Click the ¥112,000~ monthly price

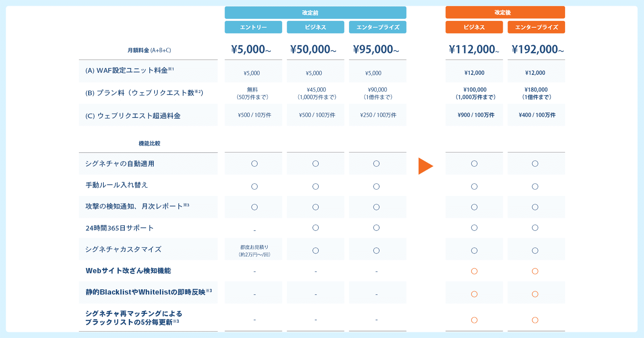(x=474, y=49)
